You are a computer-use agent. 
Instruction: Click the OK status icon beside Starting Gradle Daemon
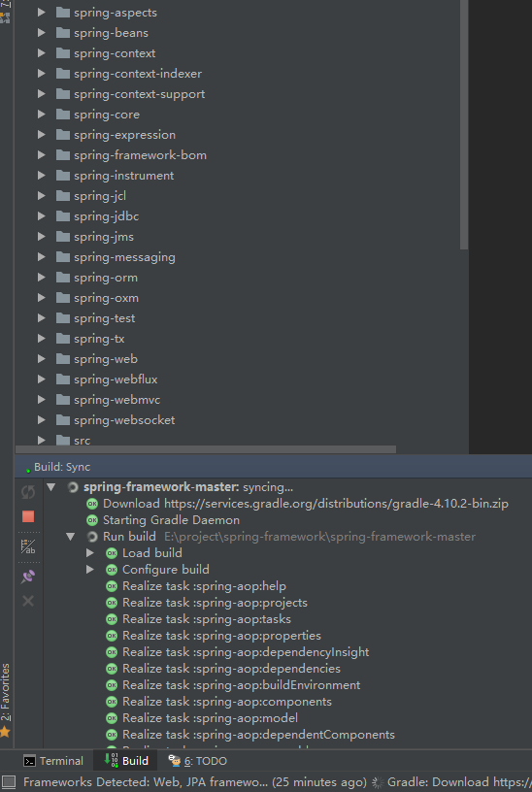92,520
